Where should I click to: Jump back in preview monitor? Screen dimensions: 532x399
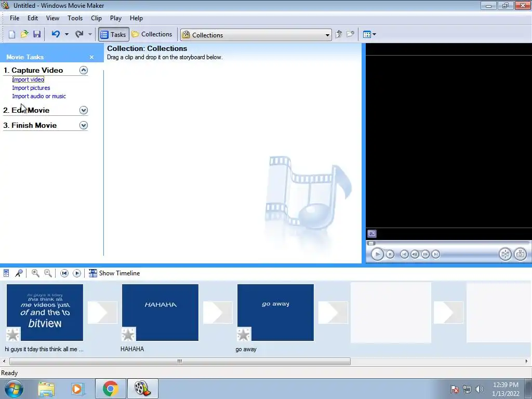(404, 254)
